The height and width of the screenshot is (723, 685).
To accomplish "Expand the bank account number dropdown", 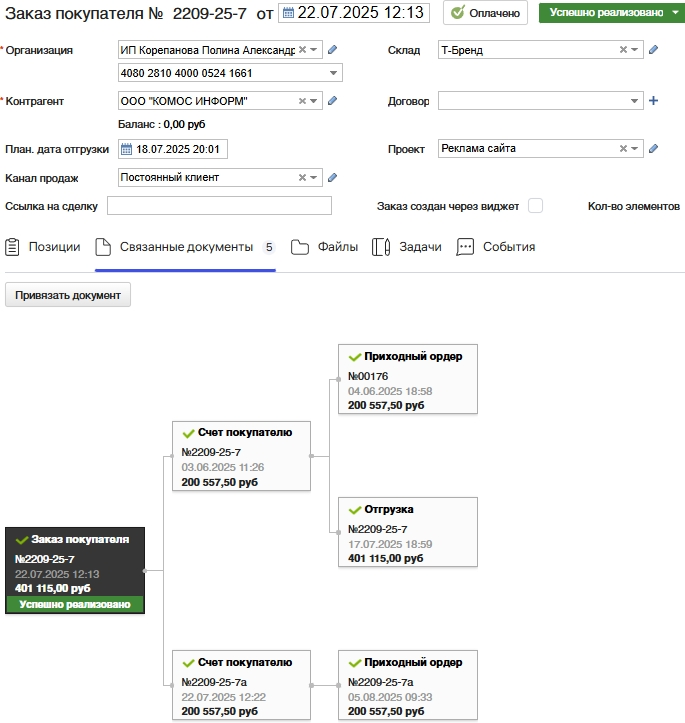I will 334,73.
